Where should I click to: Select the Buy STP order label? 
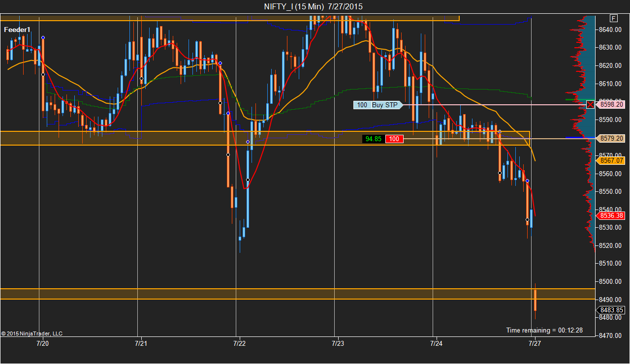point(385,105)
